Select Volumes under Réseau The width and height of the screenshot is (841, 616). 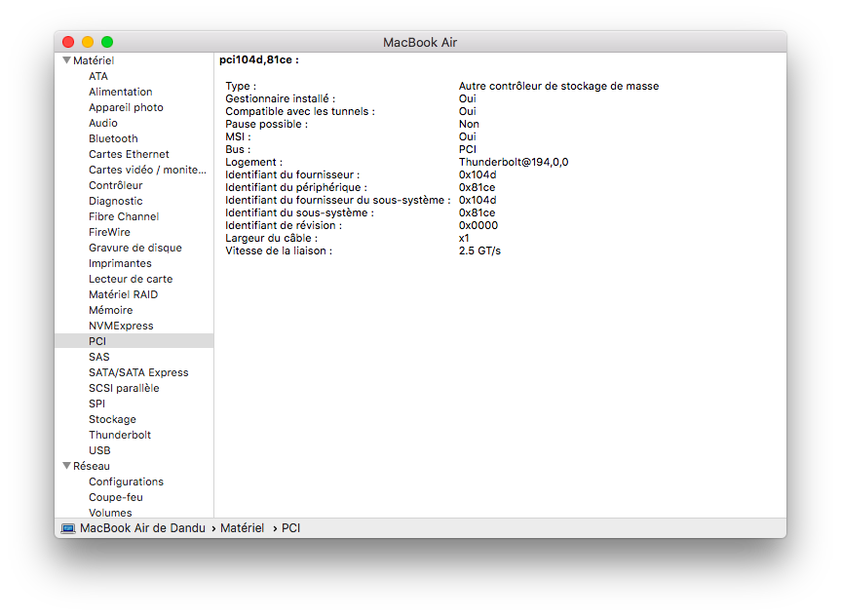tap(110, 513)
